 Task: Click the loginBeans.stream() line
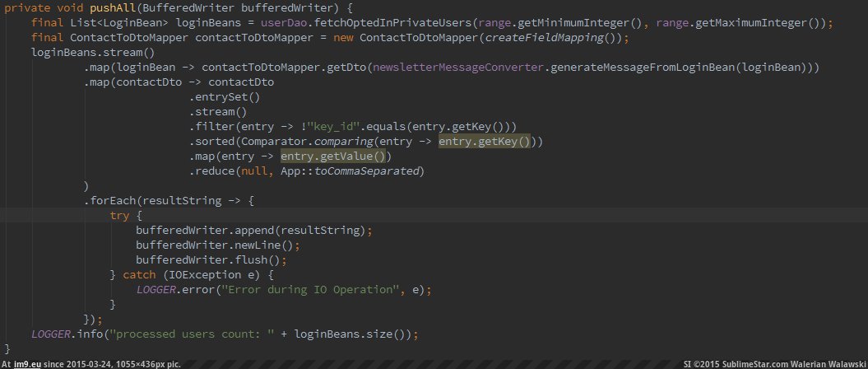click(93, 54)
